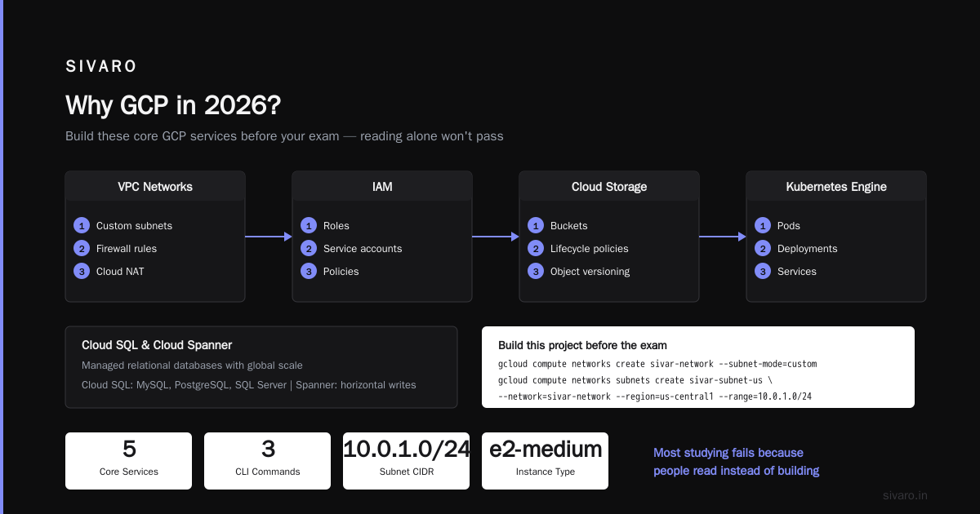Click the VPC Networks card header
The height and width of the screenshot is (514, 980).
coord(155,187)
